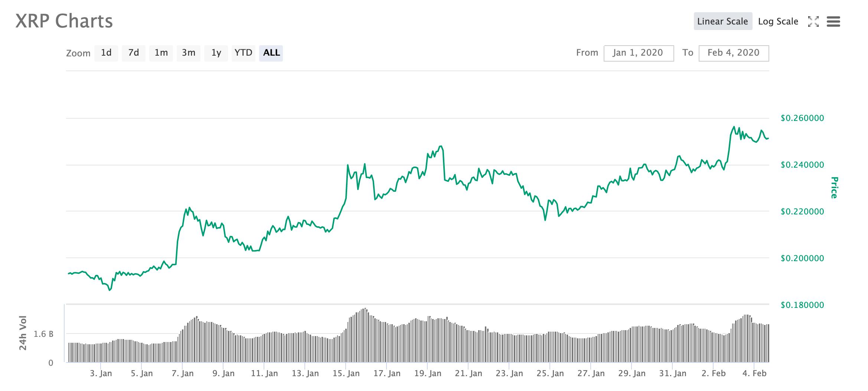Zoom the chart to 7d

point(133,53)
